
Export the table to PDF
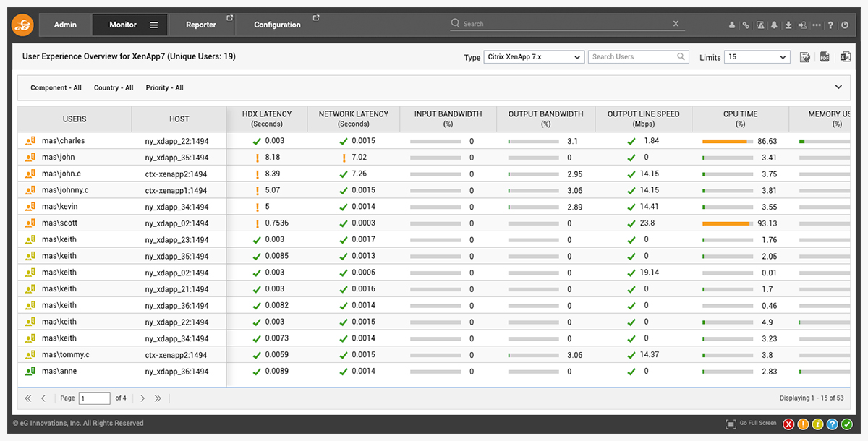[825, 57]
